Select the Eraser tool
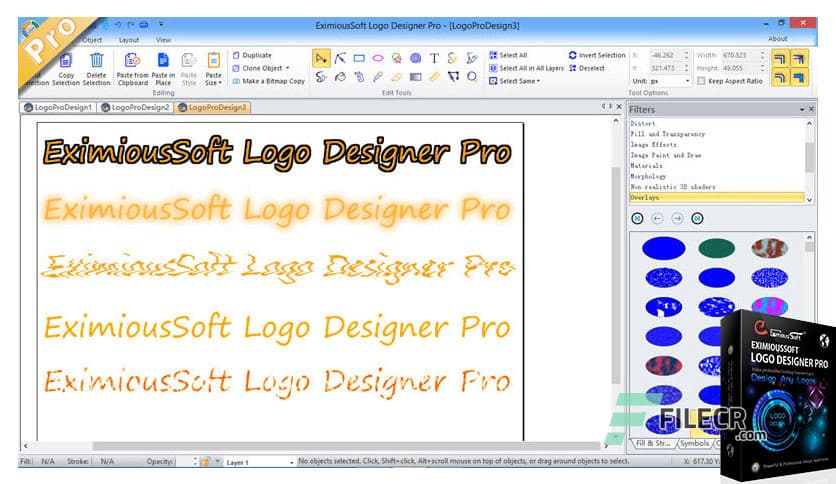The height and width of the screenshot is (484, 836). tap(397, 77)
